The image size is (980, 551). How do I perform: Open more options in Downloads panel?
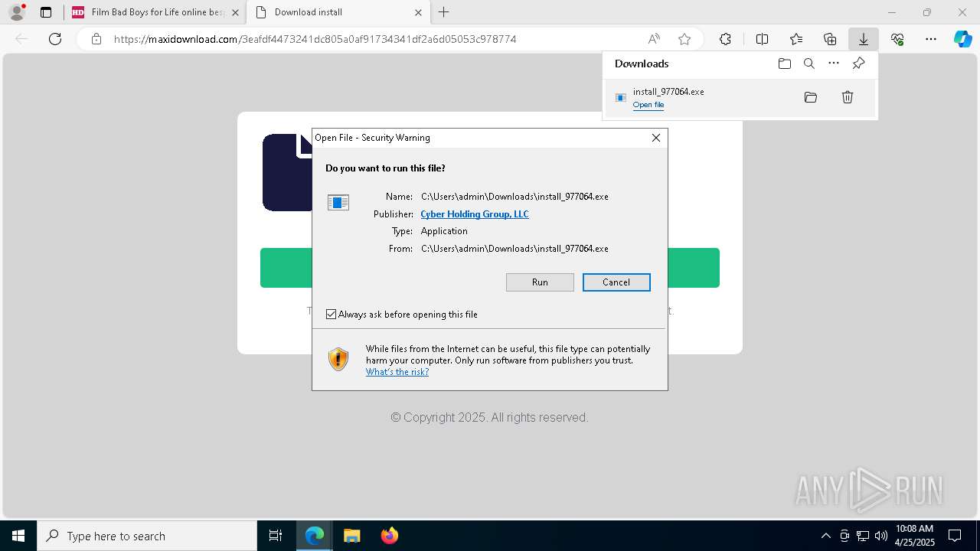coord(834,64)
